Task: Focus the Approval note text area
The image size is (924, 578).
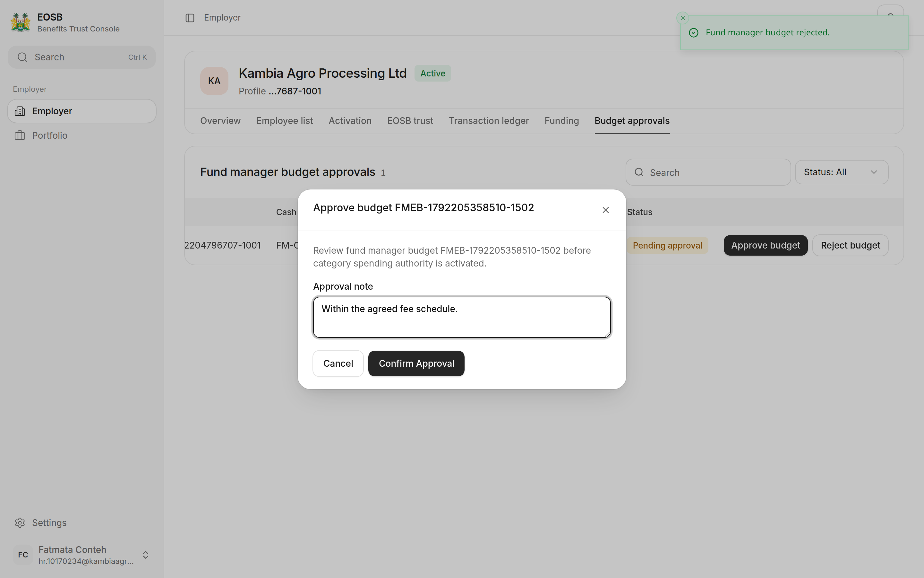Action: coord(462,317)
